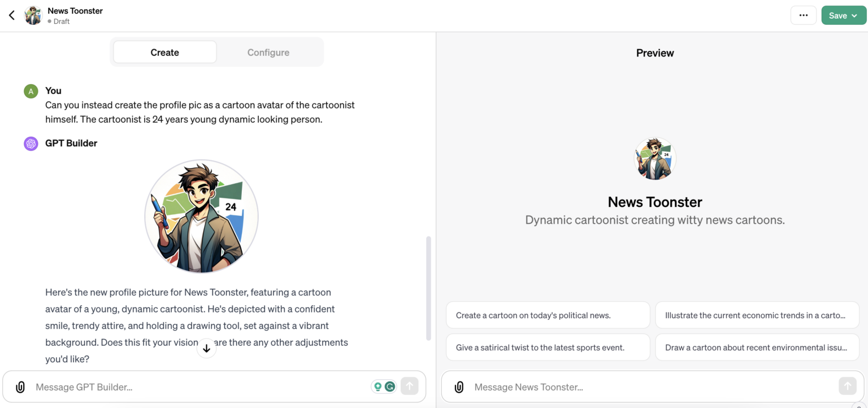Image resolution: width=868 pixels, height=408 pixels.
Task: Click the attachment paperclip in the Preview chat
Action: pyautogui.click(x=459, y=387)
